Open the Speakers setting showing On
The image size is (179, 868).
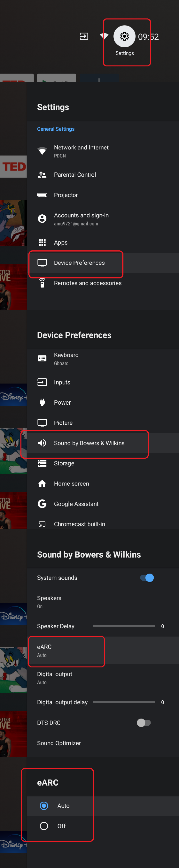point(49,602)
